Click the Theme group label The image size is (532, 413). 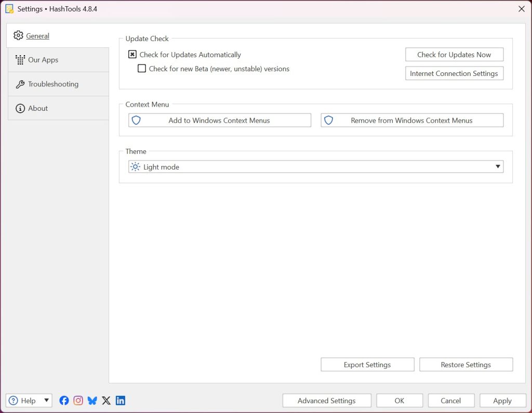coord(136,151)
